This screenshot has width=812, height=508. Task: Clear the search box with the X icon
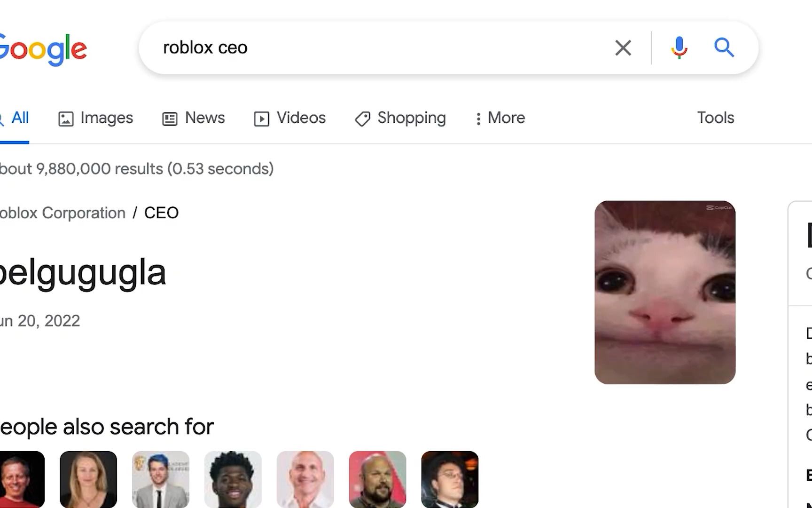623,48
